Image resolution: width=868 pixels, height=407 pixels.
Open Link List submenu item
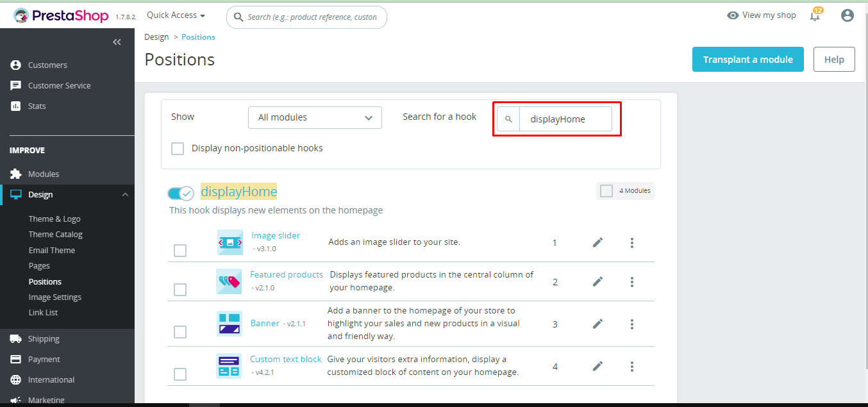click(x=44, y=312)
